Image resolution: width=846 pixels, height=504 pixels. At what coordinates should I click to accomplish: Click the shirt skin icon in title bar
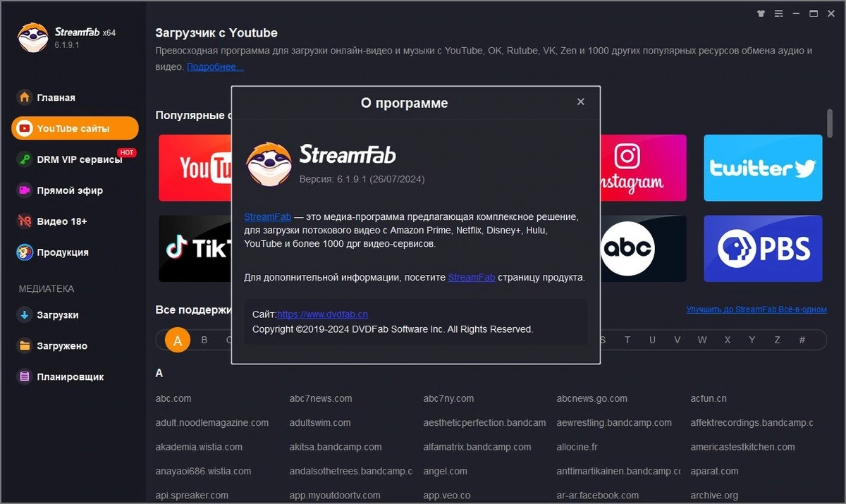point(761,13)
